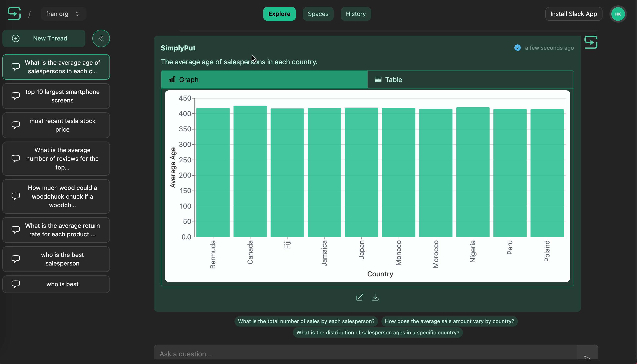Select suggested question about total sales
Viewport: 637px width, 364px height.
[306, 321]
